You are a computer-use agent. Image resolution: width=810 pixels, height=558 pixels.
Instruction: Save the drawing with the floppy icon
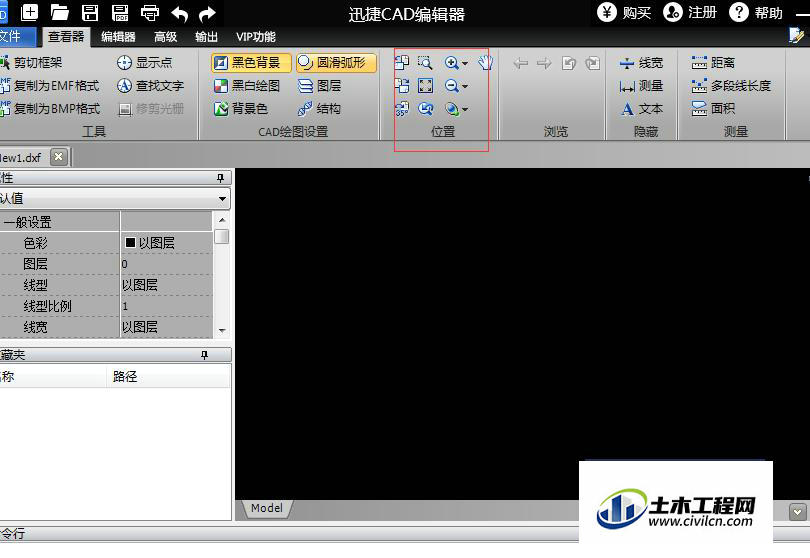(90, 12)
